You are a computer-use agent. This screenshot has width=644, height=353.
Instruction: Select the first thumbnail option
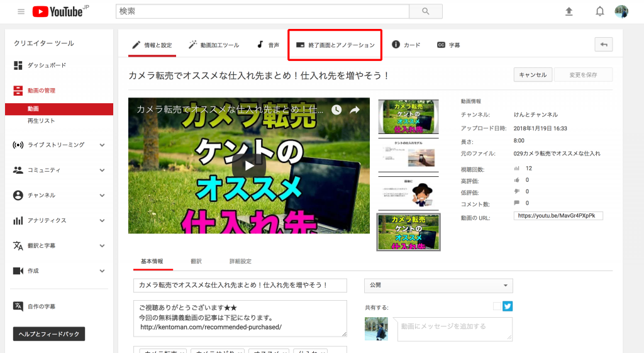(x=408, y=116)
